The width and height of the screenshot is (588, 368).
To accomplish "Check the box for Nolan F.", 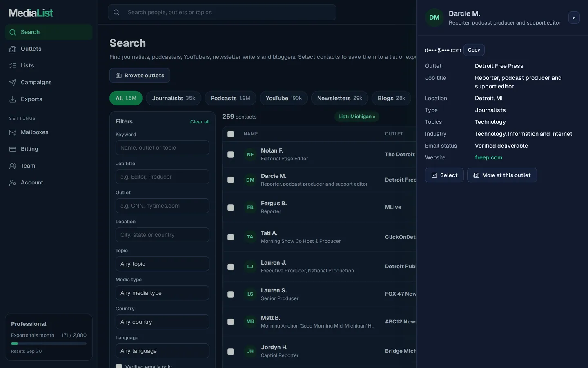I will click(x=231, y=155).
